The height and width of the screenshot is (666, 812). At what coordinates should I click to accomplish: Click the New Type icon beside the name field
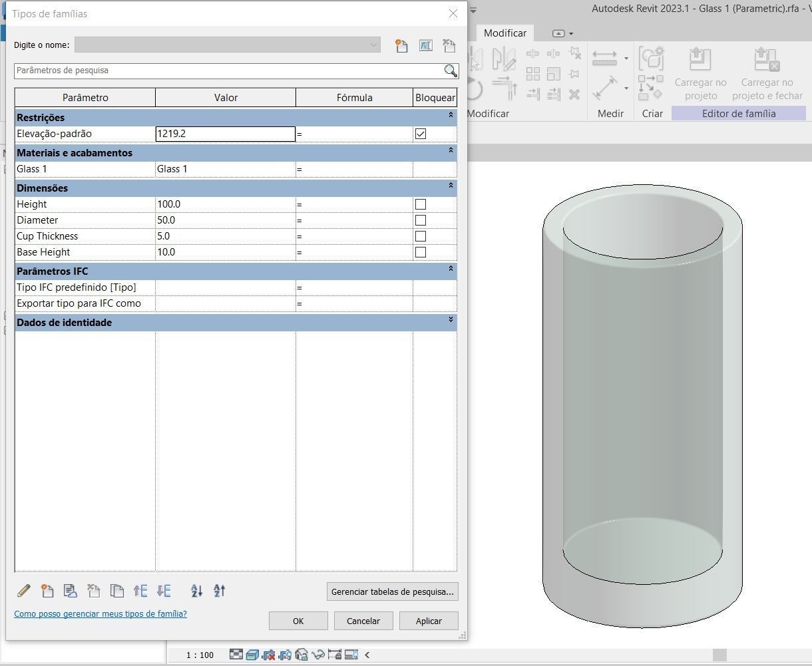[401, 45]
